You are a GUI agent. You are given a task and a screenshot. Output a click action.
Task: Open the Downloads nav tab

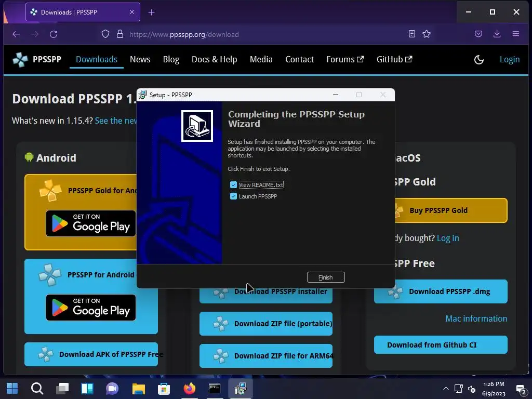[96, 59]
